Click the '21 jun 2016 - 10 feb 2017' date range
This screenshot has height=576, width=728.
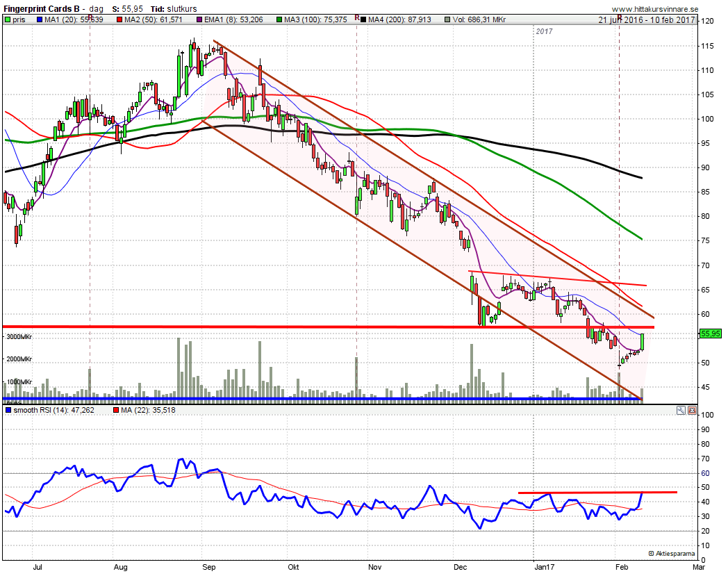click(x=647, y=19)
